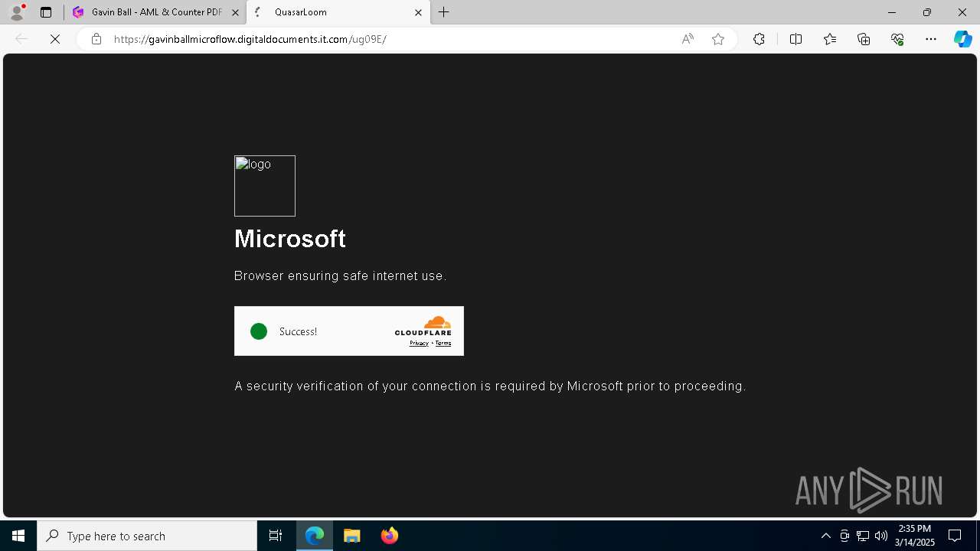Click 'Browser ensuring safe internet use.' text

click(x=340, y=275)
